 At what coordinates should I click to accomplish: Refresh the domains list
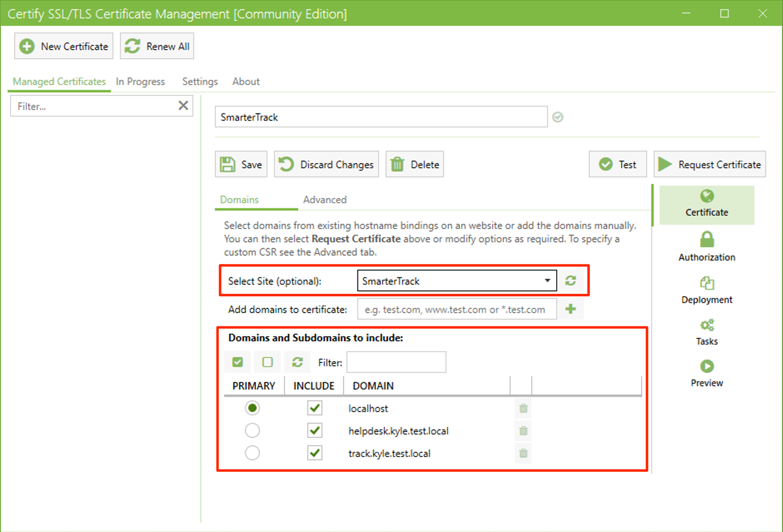297,362
